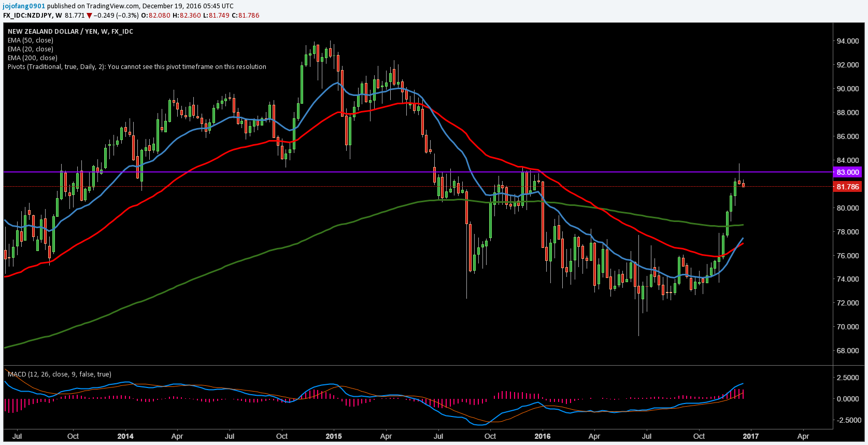Click the 76.000 price axis label
This screenshot has height=445, width=868.
tap(848, 256)
